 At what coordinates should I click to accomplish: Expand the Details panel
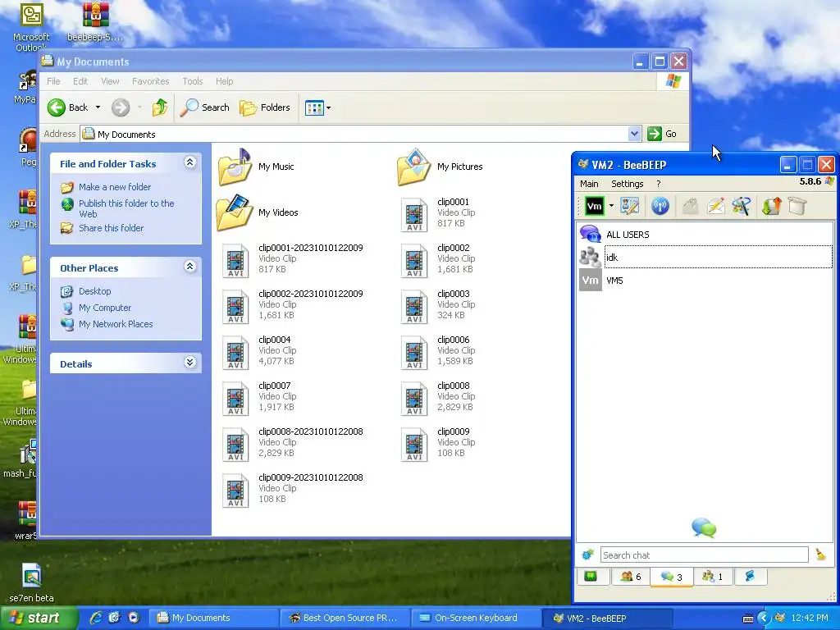point(189,362)
